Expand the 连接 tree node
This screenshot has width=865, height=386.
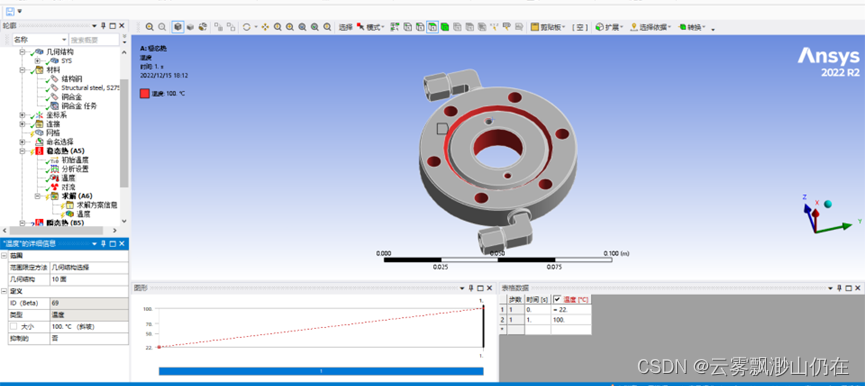point(23,124)
